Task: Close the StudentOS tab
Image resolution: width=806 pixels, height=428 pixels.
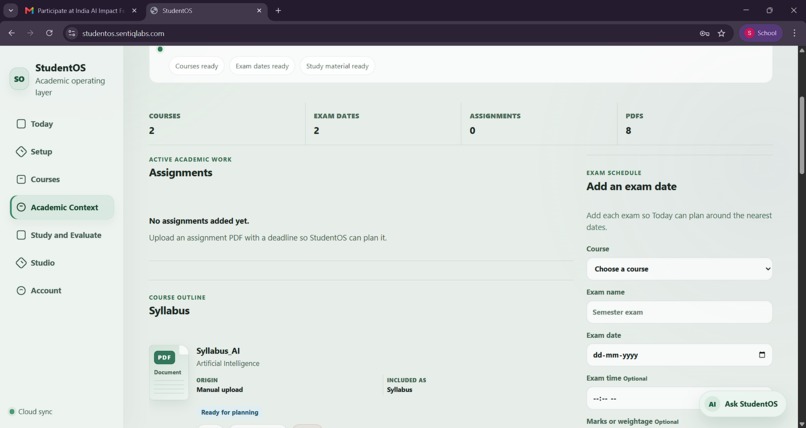Action: [x=259, y=10]
